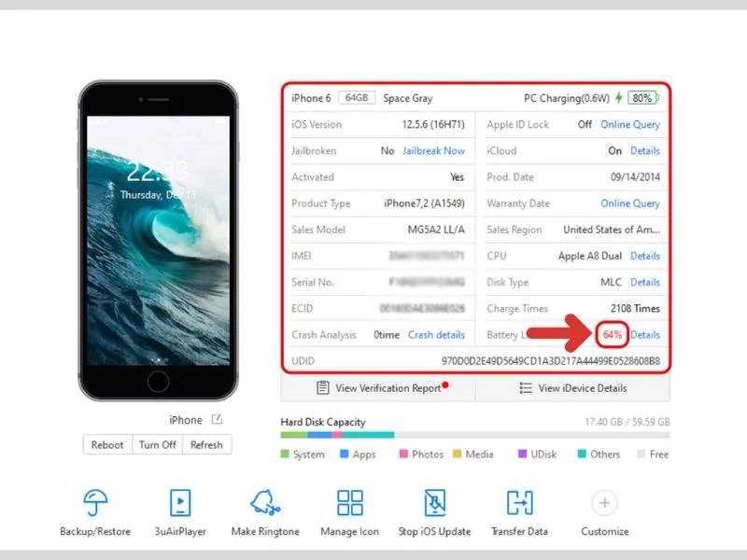Click the Jailbreak Now link
Image resolution: width=747 pixels, height=560 pixels.
pos(433,150)
